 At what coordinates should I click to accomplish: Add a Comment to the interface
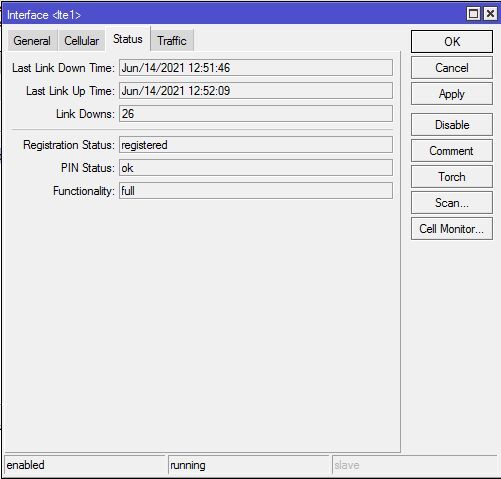[x=452, y=151]
